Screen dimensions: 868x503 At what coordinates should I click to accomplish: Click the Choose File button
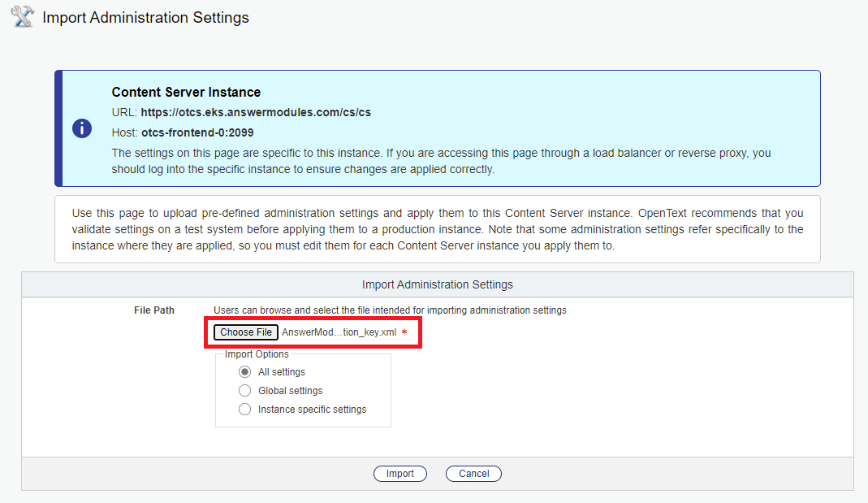(245, 332)
